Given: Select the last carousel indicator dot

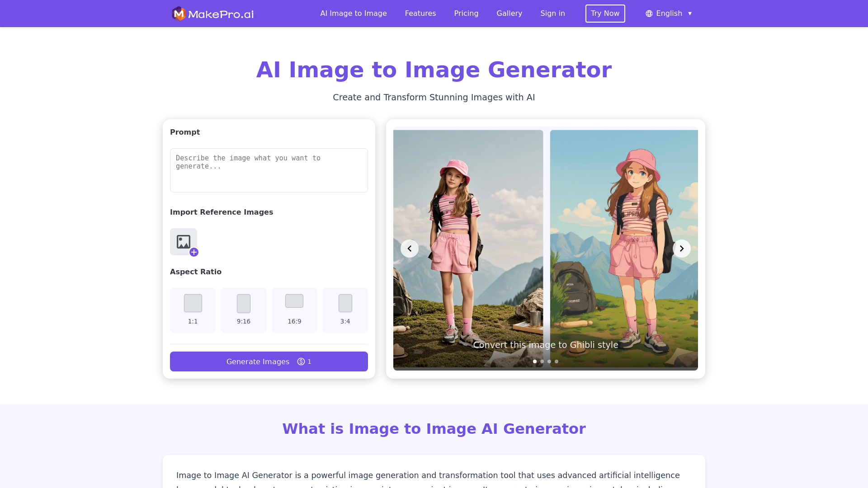Looking at the screenshot, I should click(x=556, y=361).
